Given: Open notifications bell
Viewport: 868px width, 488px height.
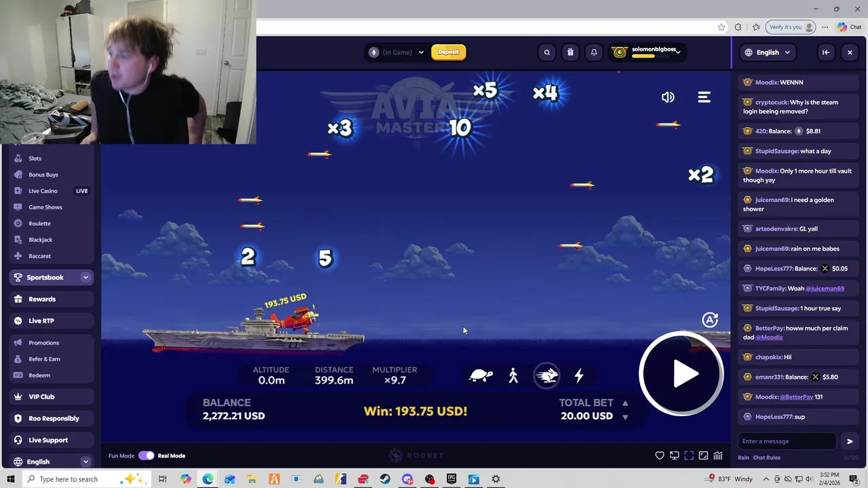Looking at the screenshot, I should (x=594, y=52).
